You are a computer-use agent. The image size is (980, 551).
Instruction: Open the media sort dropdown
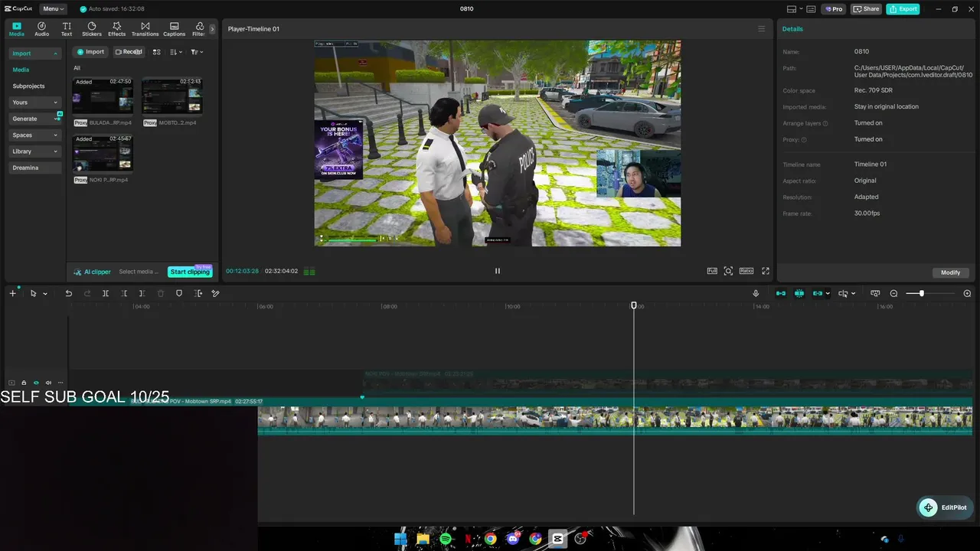tap(176, 52)
